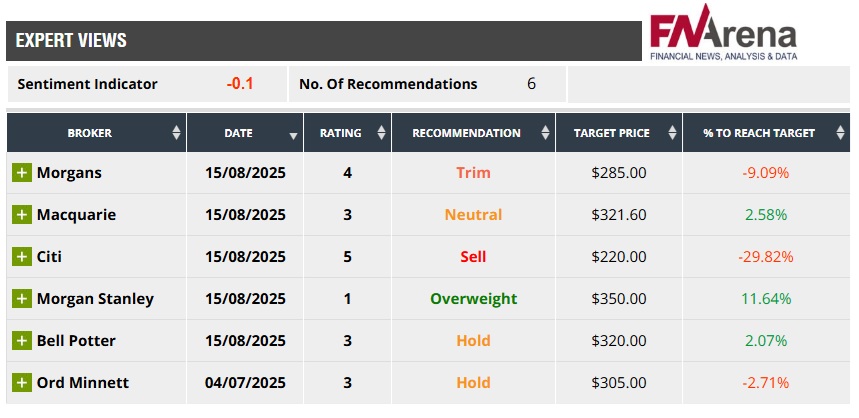
Task: Expand the Macquarie row details
Action: pos(22,215)
